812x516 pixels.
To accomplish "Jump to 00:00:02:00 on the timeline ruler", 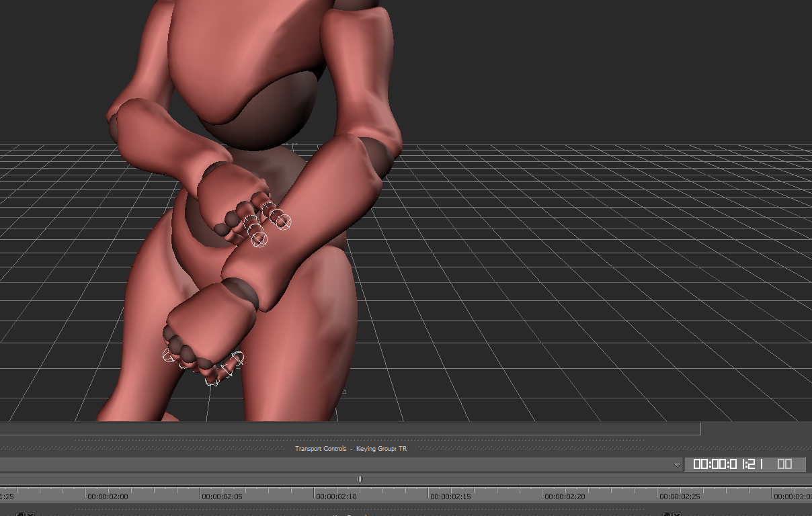I will 108,497.
